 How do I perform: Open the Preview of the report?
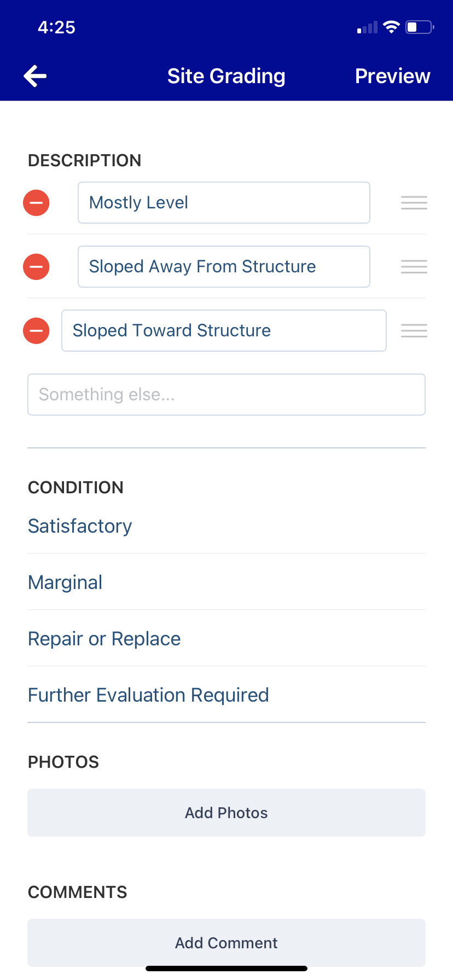(x=392, y=75)
